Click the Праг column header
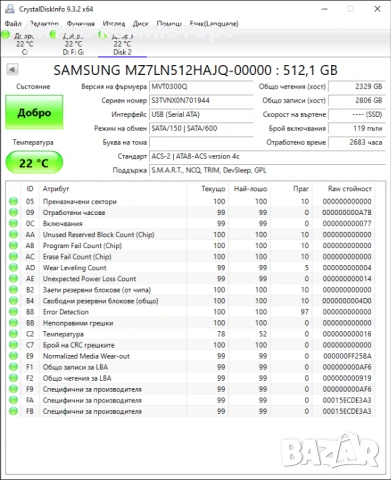This screenshot has height=480, width=391. (x=291, y=189)
